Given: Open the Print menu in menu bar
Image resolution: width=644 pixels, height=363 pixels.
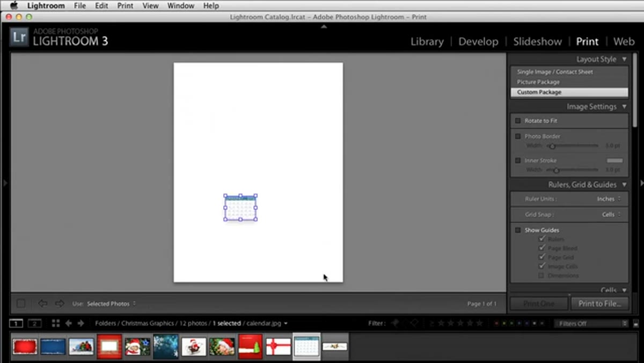Looking at the screenshot, I should coord(125,6).
